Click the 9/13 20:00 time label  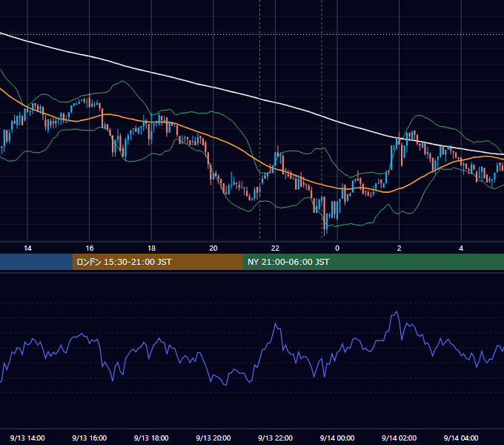[x=213, y=438]
